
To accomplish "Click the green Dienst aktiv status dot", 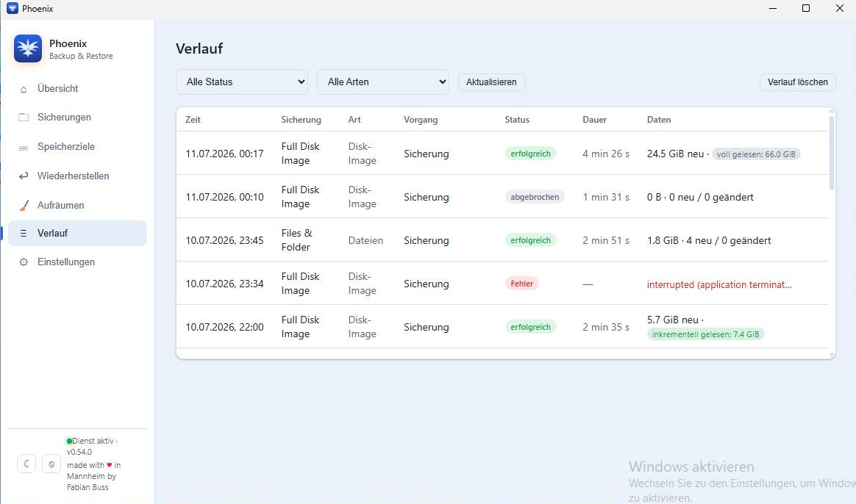I will (x=69, y=441).
